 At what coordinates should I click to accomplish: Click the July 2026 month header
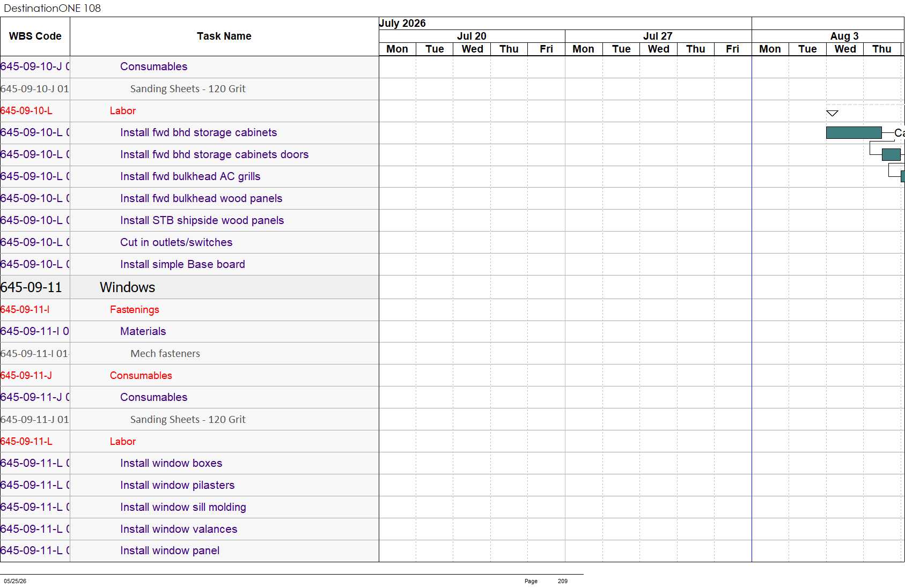pos(402,23)
